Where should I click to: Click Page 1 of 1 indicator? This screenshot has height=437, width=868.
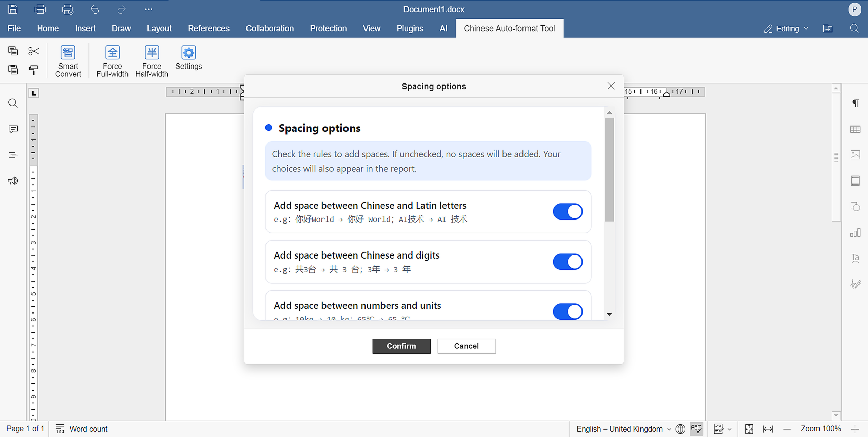pyautogui.click(x=25, y=429)
